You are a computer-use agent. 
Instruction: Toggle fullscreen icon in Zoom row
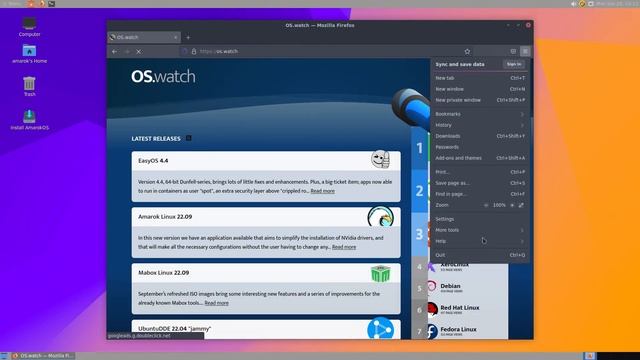click(521, 205)
